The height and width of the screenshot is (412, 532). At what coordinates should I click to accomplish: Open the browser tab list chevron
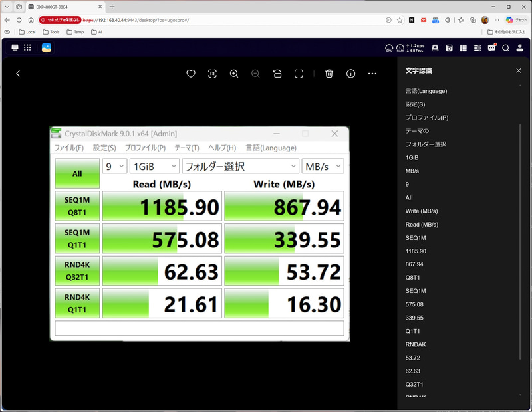7,7
